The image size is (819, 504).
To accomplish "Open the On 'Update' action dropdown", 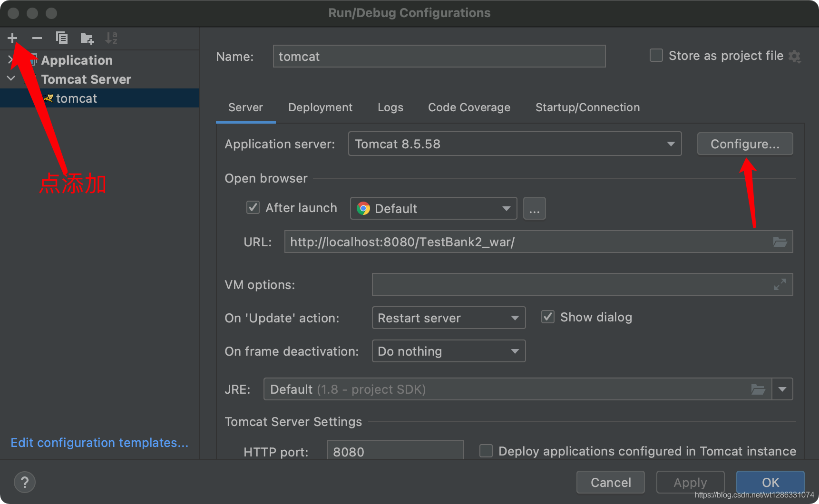I will (x=448, y=318).
